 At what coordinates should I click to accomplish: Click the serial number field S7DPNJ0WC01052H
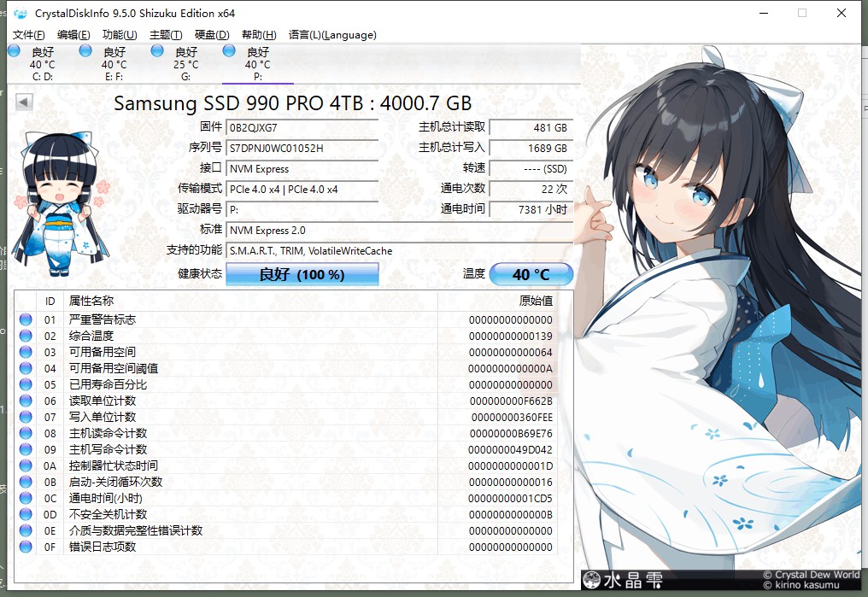(302, 149)
